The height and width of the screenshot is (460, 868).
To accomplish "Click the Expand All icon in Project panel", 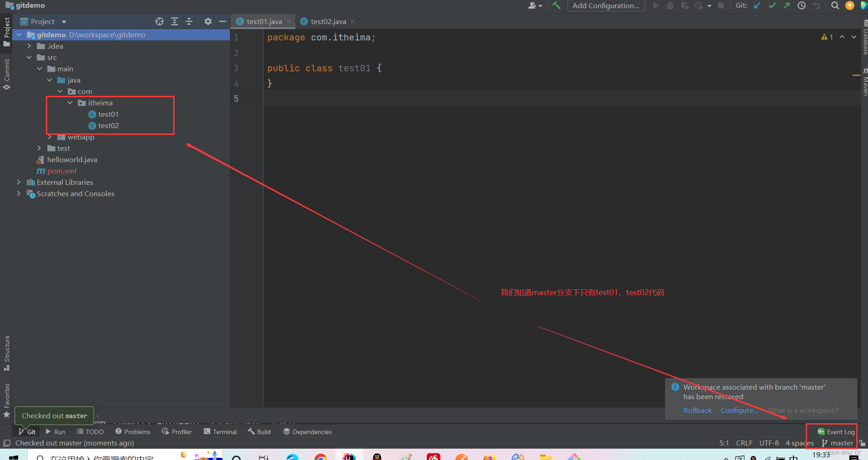I will [175, 21].
